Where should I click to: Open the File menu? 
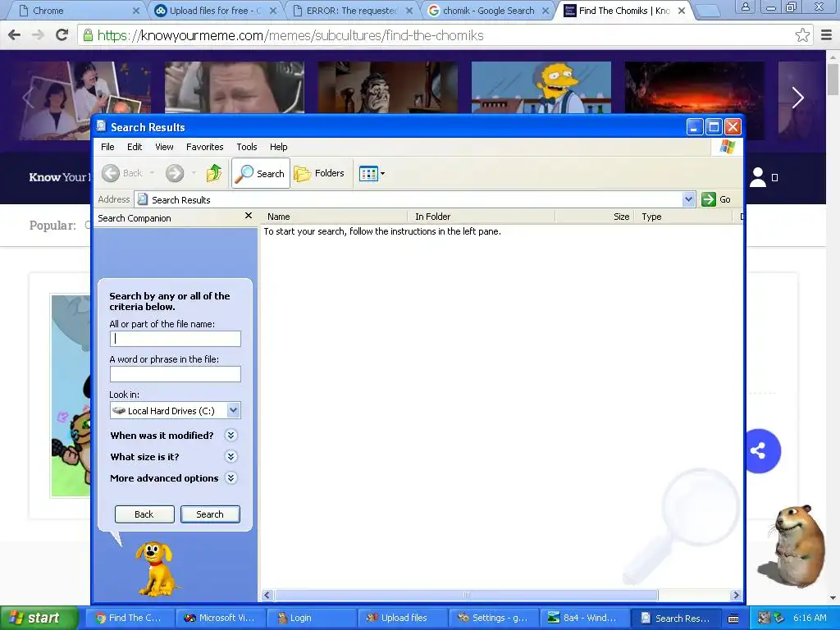point(107,147)
